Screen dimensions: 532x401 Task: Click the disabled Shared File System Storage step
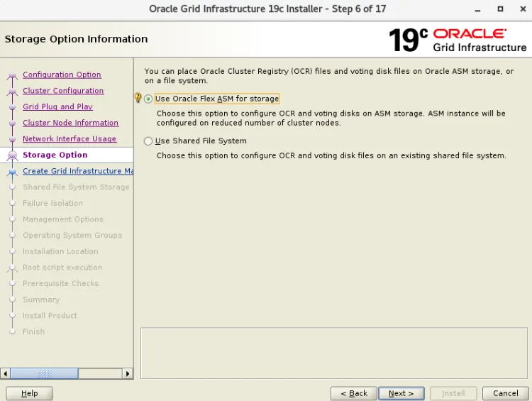point(76,187)
